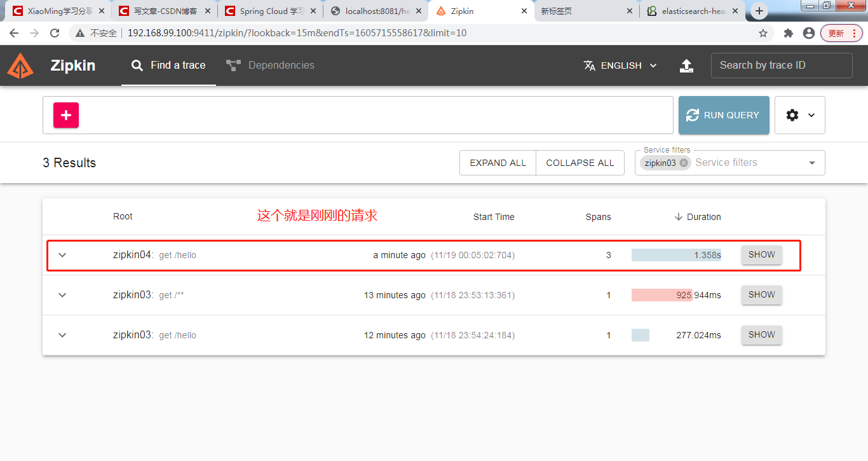868x461 pixels.
Task: Click the Root column header
Action: pyautogui.click(x=123, y=216)
